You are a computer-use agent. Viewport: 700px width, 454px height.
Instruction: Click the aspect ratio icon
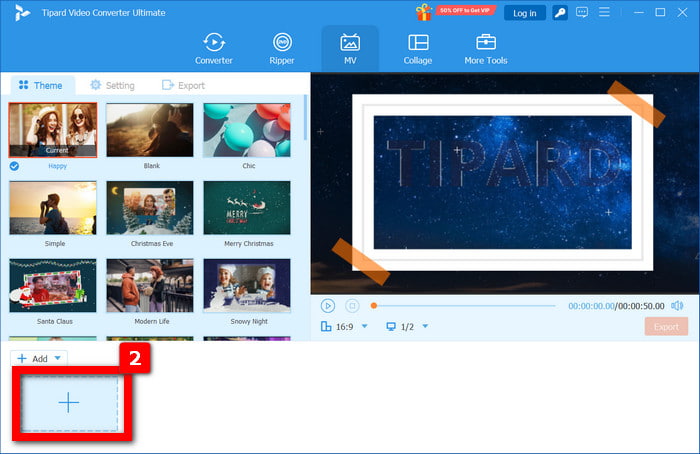(326, 327)
